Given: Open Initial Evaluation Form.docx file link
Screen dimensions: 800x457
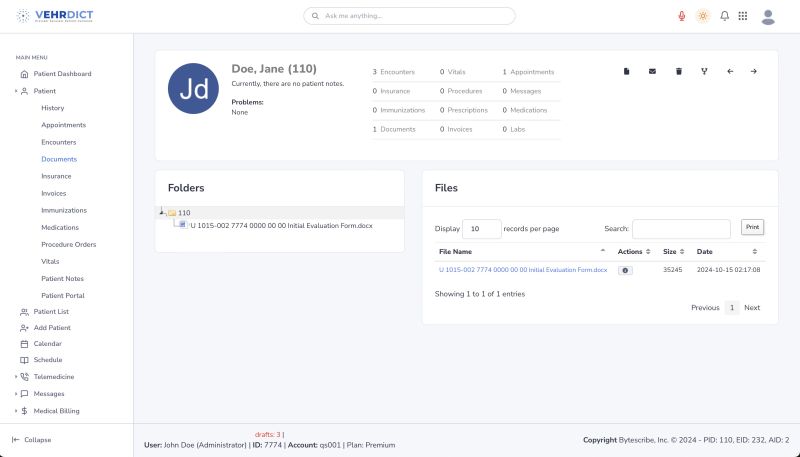Looking at the screenshot, I should (522, 270).
